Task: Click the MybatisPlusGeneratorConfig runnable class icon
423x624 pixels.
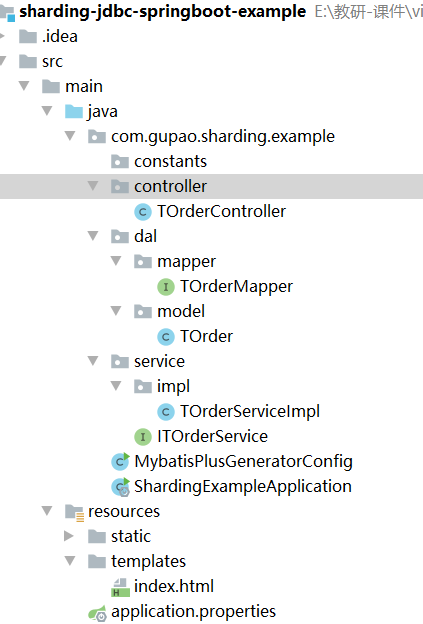Action: point(120,461)
